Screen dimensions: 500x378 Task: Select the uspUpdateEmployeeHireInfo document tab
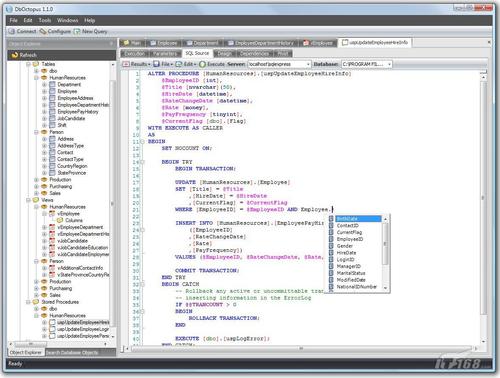(x=375, y=43)
